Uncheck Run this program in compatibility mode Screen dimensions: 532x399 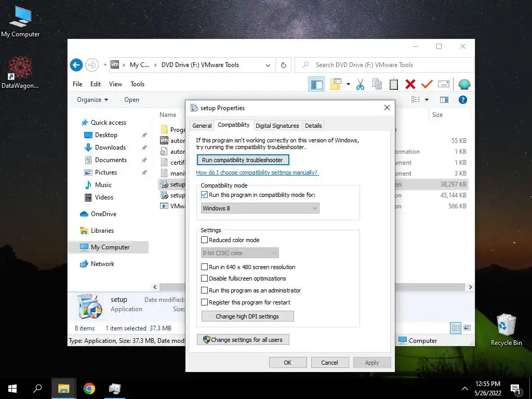(204, 195)
